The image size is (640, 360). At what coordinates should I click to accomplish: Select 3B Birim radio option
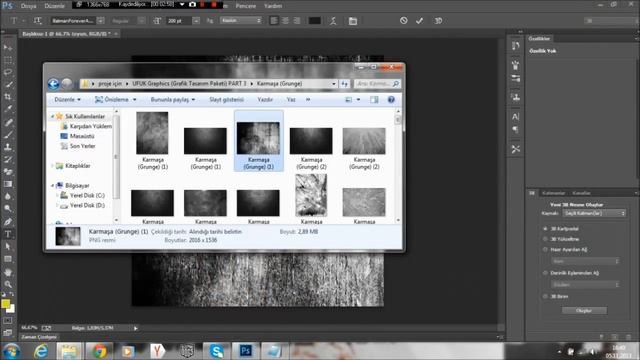(545, 296)
